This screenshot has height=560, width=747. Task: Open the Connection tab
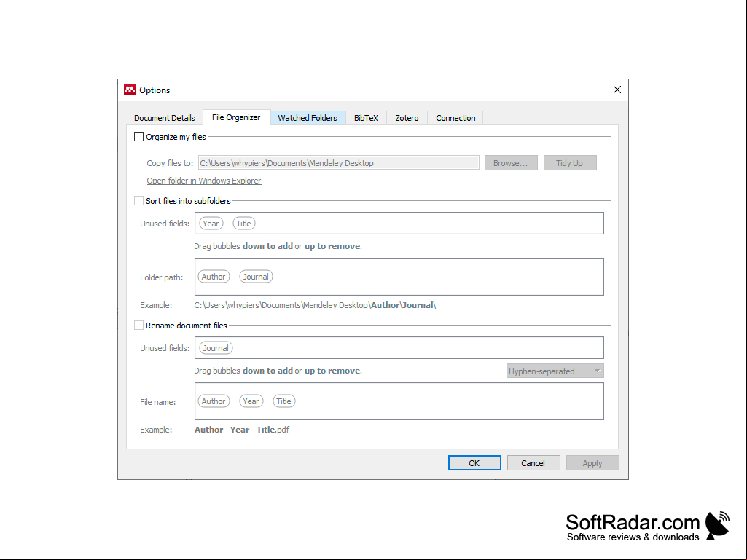[x=455, y=118]
